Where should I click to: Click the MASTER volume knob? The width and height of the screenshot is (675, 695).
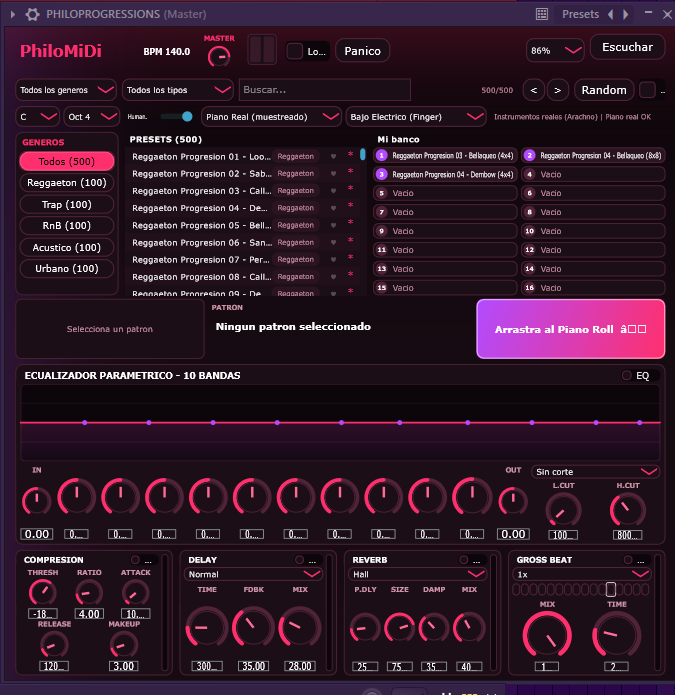[219, 57]
